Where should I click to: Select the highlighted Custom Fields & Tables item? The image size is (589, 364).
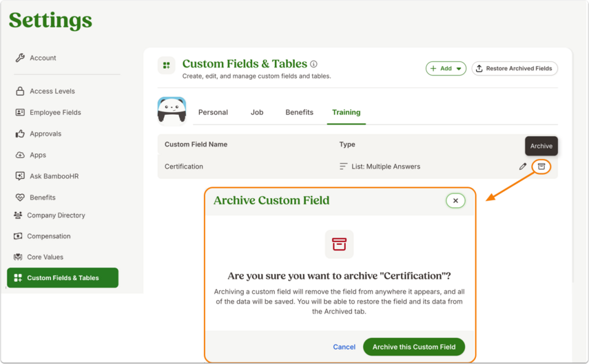63,278
